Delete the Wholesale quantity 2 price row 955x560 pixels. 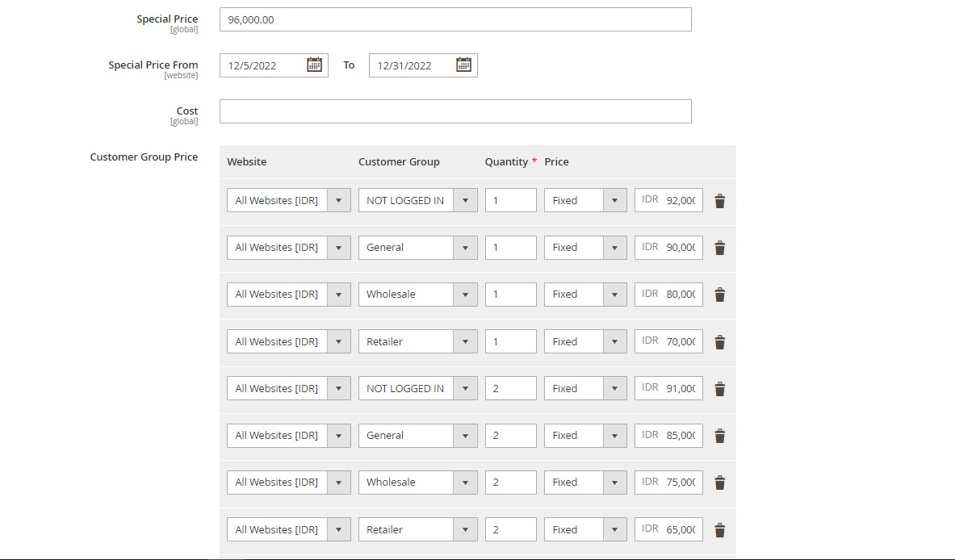tap(719, 483)
